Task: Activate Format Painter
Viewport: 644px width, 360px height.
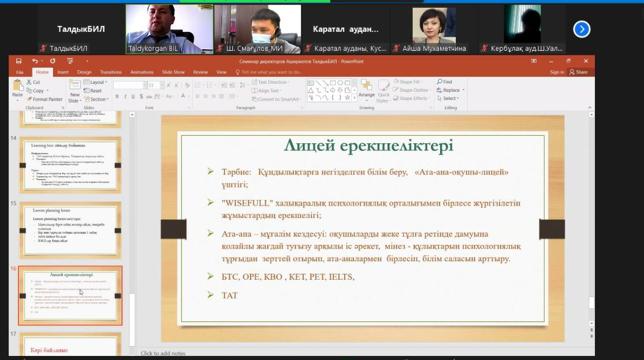Action: point(44,99)
